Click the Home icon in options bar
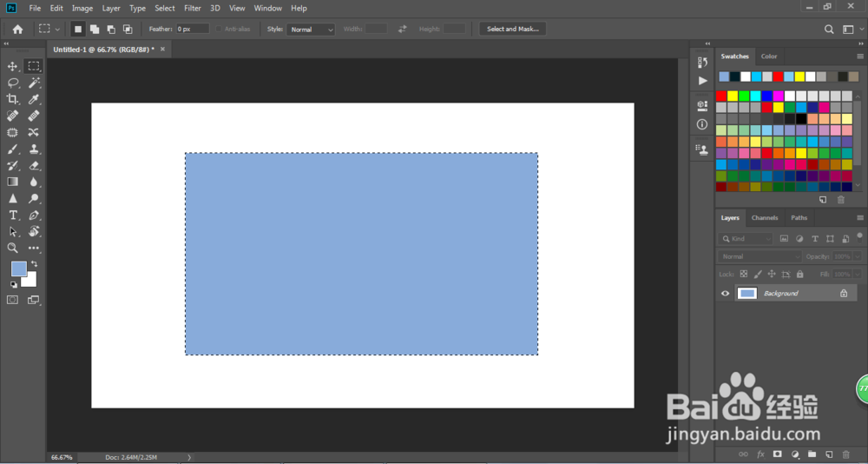The width and height of the screenshot is (868, 464). pyautogui.click(x=17, y=30)
